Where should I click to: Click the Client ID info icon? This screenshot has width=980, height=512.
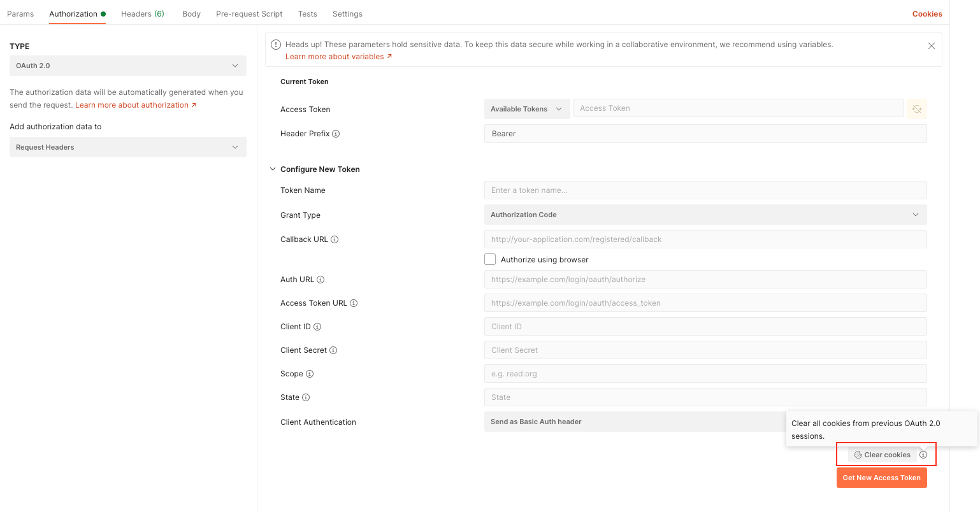317,326
